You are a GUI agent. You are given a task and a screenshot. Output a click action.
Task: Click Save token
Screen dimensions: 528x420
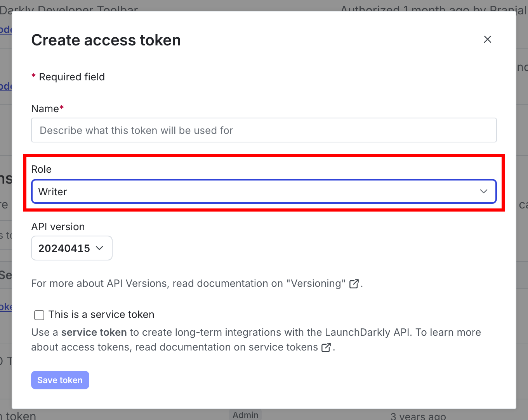60,380
